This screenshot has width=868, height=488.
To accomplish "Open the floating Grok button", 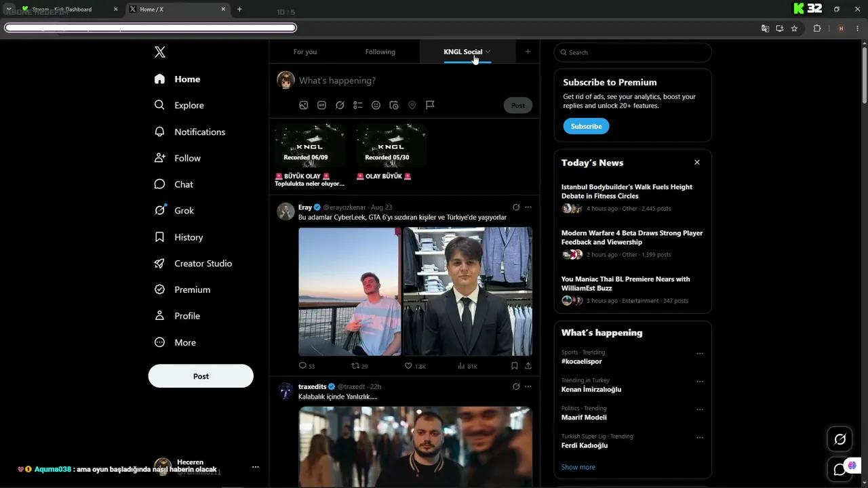I will click(x=840, y=439).
